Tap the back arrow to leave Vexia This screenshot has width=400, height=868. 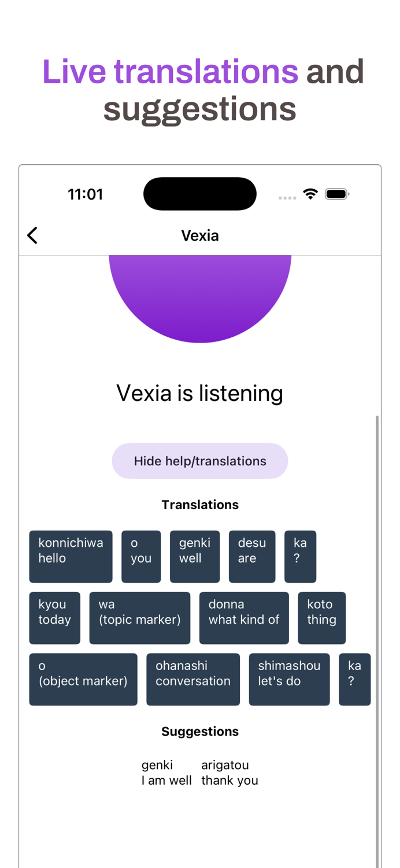tap(32, 236)
